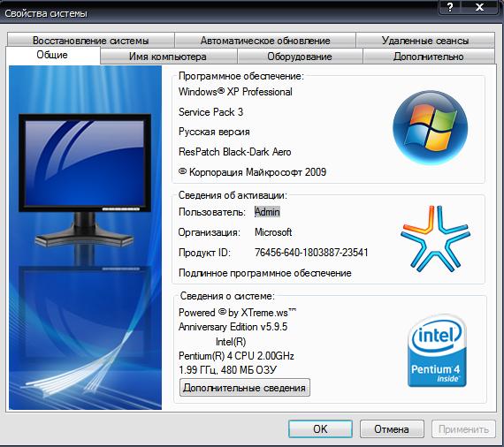This screenshot has height=447, width=504.
Task: Click the Powered by XTreme.ws line
Action: coord(237,313)
